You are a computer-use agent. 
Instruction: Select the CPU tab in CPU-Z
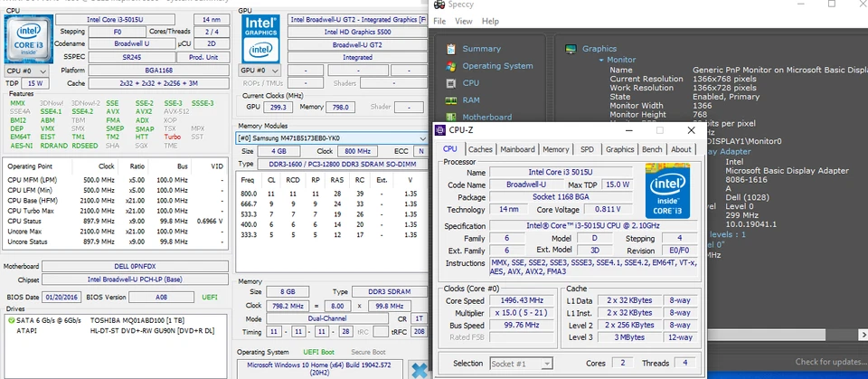click(450, 148)
